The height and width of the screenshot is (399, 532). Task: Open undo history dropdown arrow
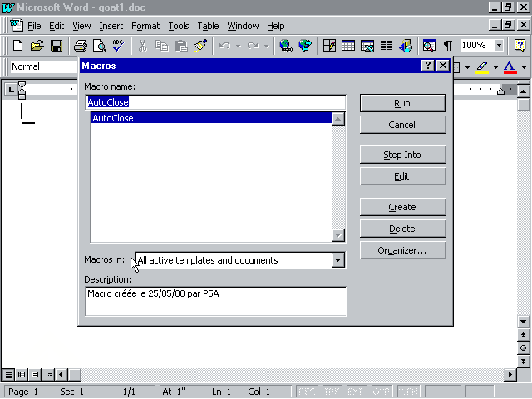click(x=239, y=46)
